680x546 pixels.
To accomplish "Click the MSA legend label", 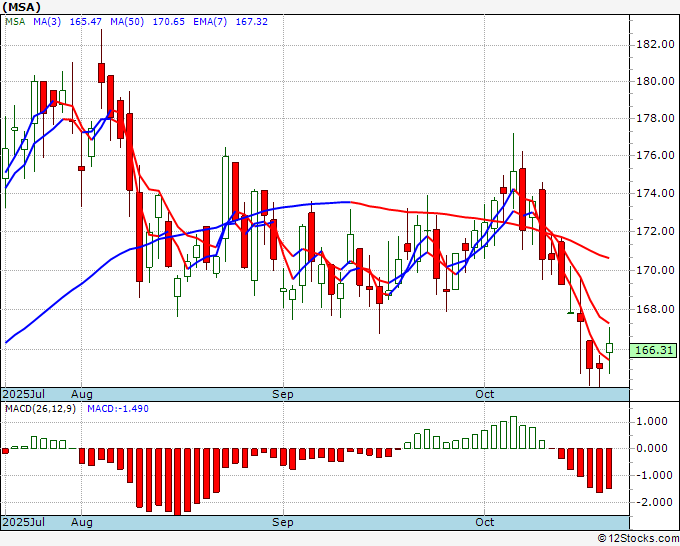I will tap(15, 22).
